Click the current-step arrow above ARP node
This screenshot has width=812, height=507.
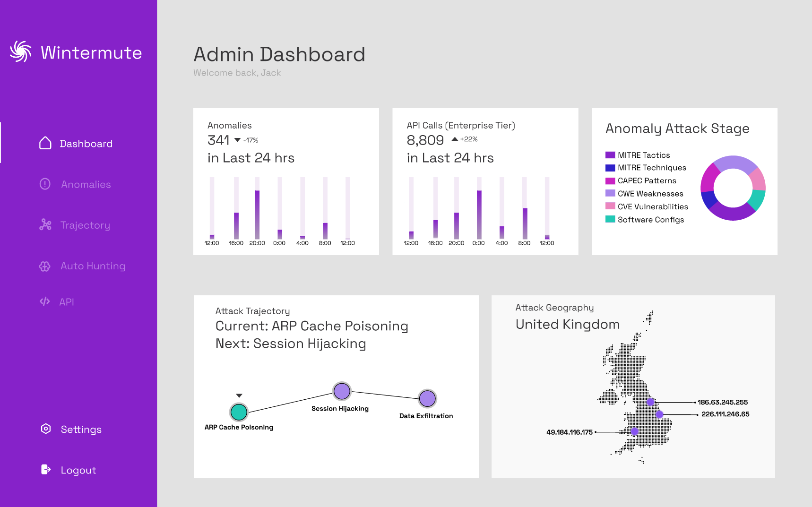(x=239, y=395)
